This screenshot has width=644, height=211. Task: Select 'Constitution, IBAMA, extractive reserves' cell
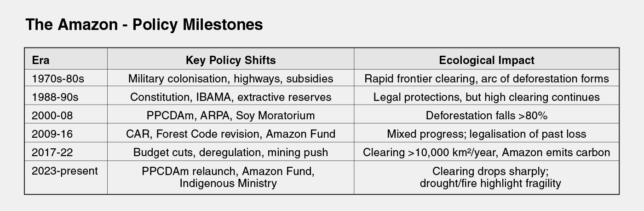230,97
